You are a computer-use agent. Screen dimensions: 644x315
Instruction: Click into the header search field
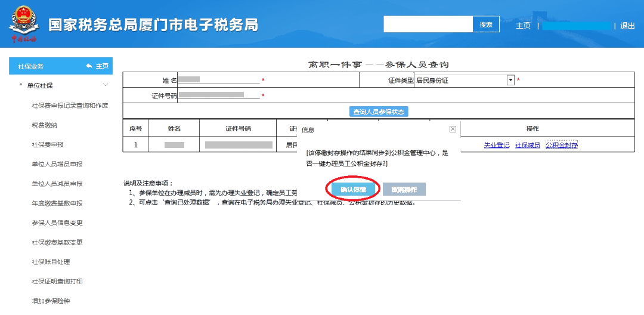coord(428,24)
